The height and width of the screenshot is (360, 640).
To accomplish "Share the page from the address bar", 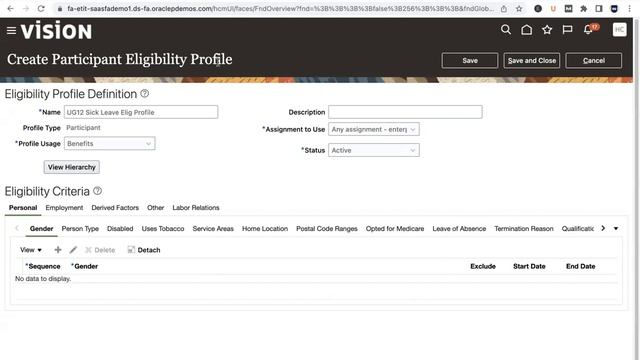I will tap(504, 9).
